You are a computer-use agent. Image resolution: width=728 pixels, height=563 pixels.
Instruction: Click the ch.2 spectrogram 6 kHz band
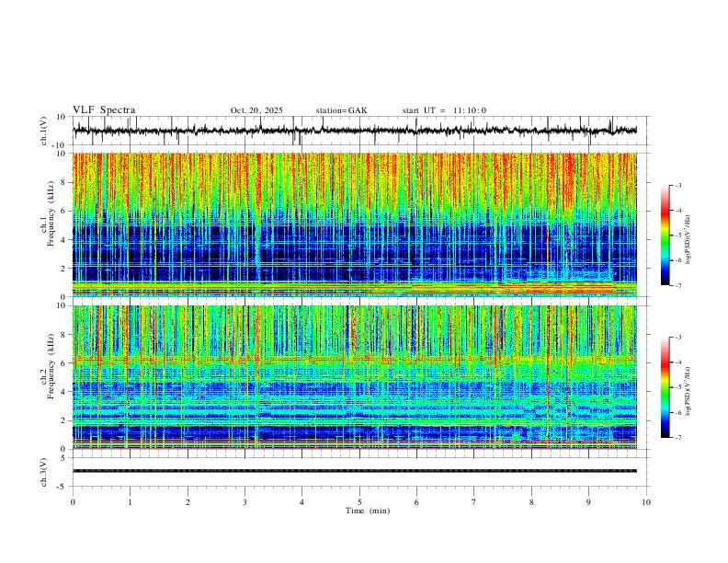[354, 359]
